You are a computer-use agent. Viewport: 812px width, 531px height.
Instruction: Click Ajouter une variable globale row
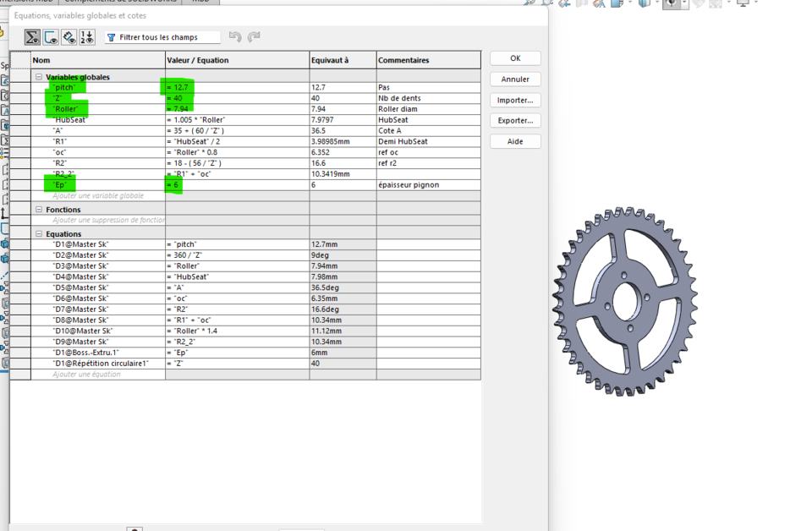tap(98, 196)
